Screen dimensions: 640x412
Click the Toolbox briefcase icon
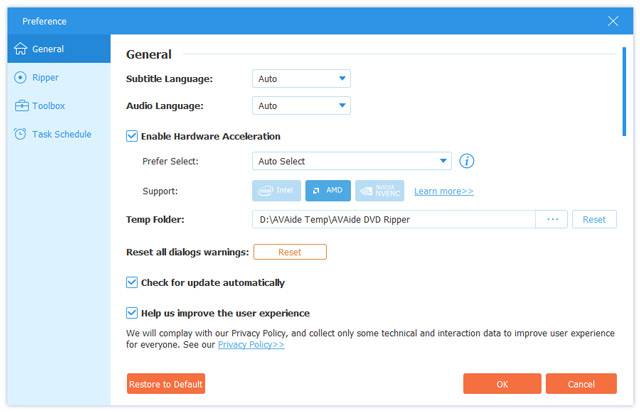(21, 105)
